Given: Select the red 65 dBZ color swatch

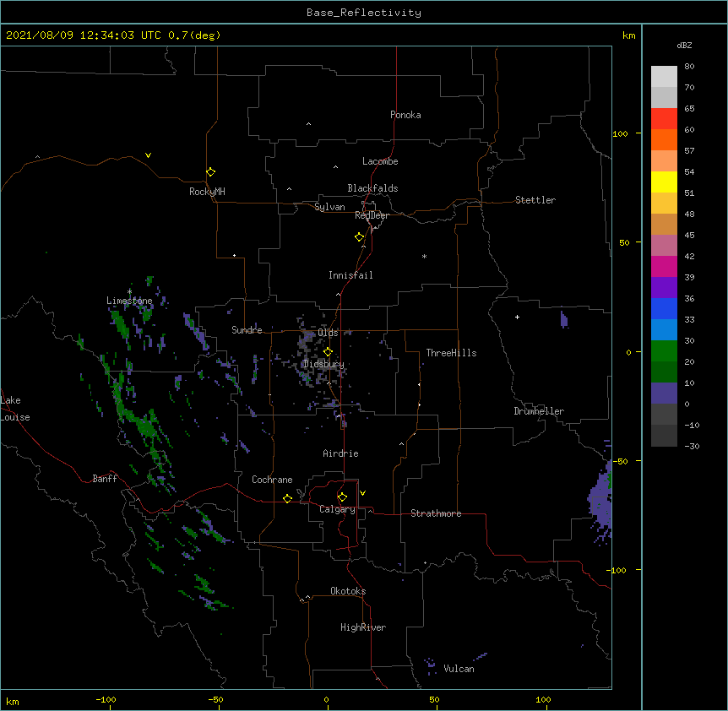Looking at the screenshot, I should [x=664, y=119].
